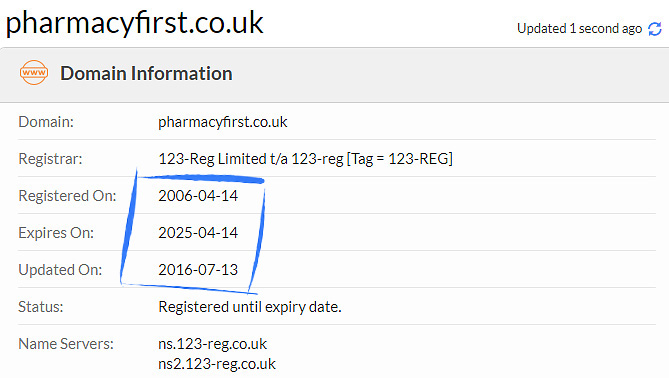
Task: Click the orange www globe icon
Action: pyautogui.click(x=34, y=73)
